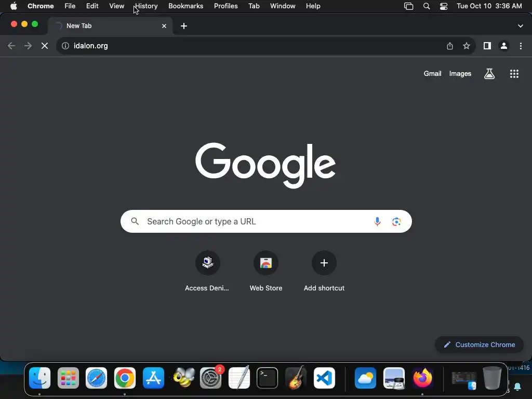The height and width of the screenshot is (399, 532).
Task: Open GarageBand from the dock
Action: 296,378
